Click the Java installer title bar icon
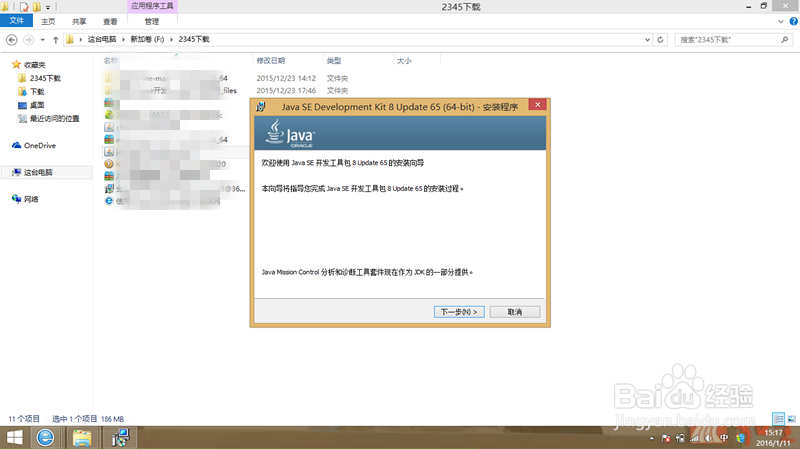The image size is (800, 449). tap(261, 107)
